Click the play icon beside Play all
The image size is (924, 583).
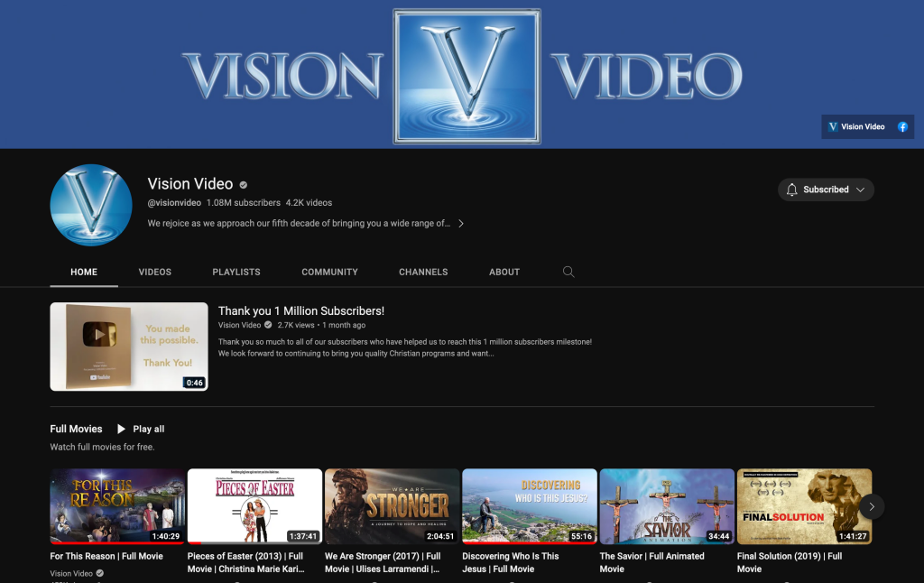click(121, 430)
